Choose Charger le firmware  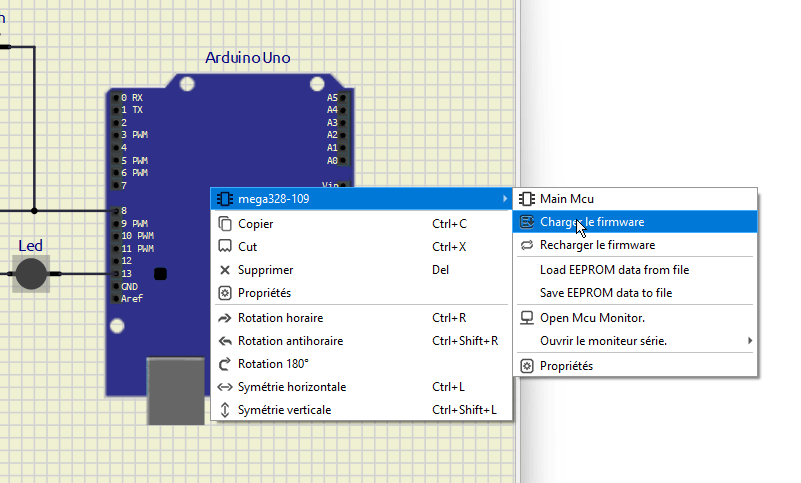(635, 222)
